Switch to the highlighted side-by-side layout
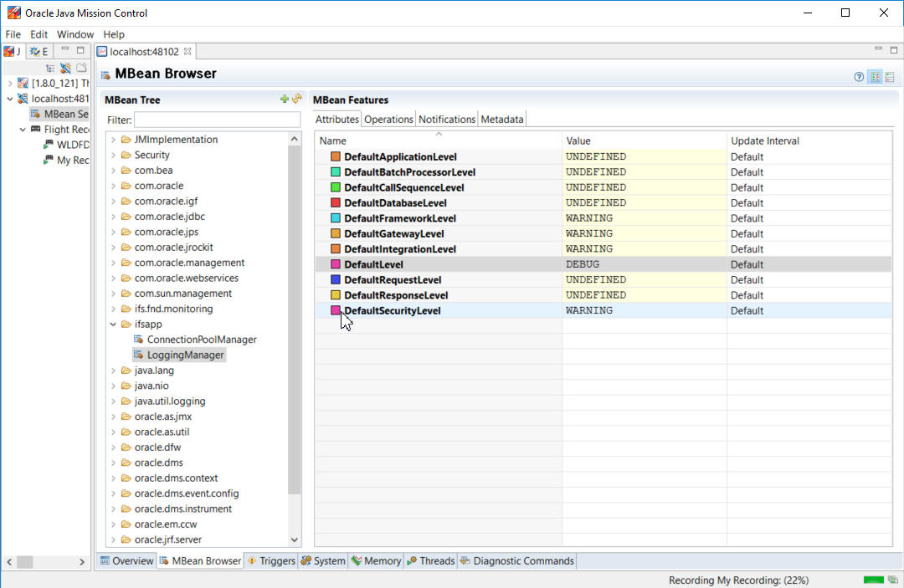Screen dimensions: 904x588 coord(876,77)
